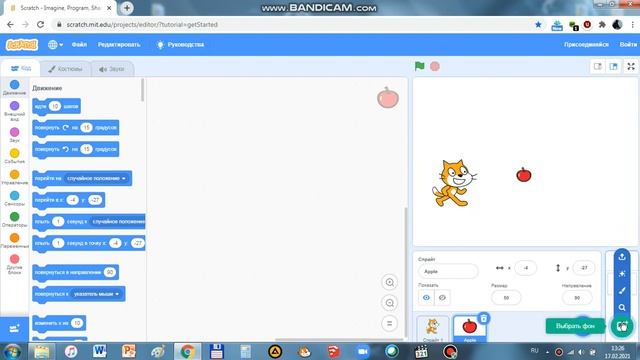Click the sprite y position field
The image size is (640, 360).
tap(584, 268)
